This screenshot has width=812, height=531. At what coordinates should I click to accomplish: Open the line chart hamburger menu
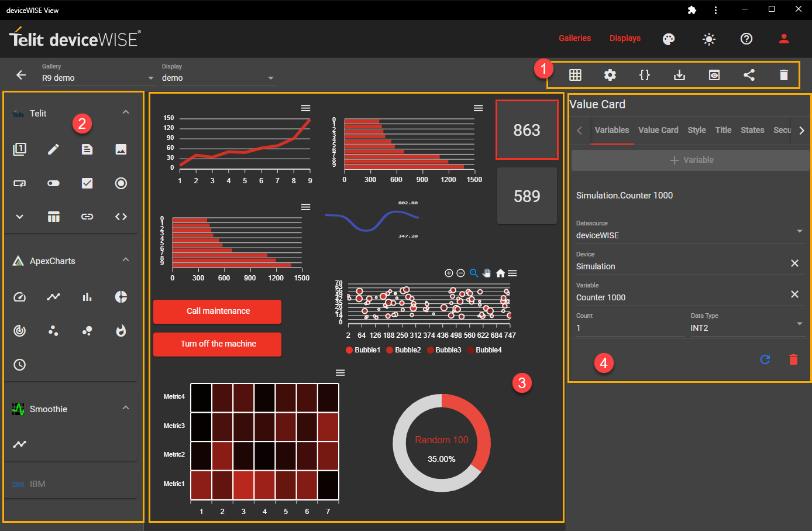coord(306,108)
